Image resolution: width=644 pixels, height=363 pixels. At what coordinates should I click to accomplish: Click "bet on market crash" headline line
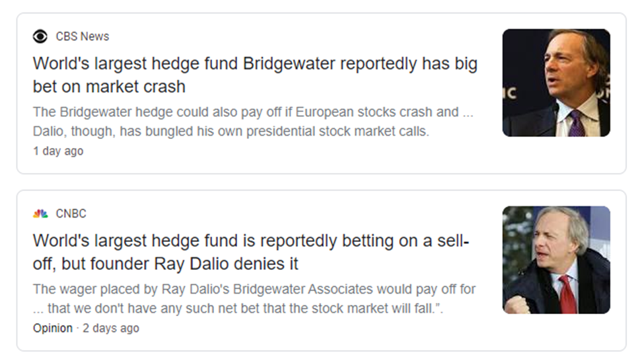(x=109, y=87)
